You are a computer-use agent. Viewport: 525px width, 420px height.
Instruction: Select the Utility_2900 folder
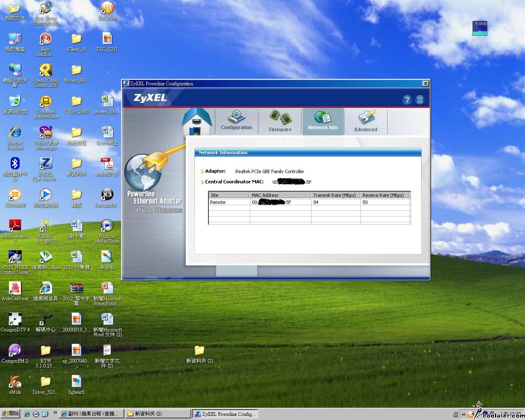tap(76, 105)
